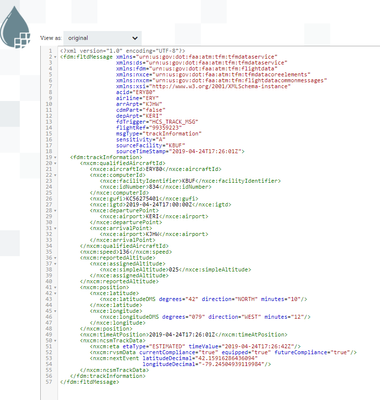Screen dimensions: 380x400
Task: Collapse nxce:departurePoint fold arrow on line 28
Action: (55, 211)
